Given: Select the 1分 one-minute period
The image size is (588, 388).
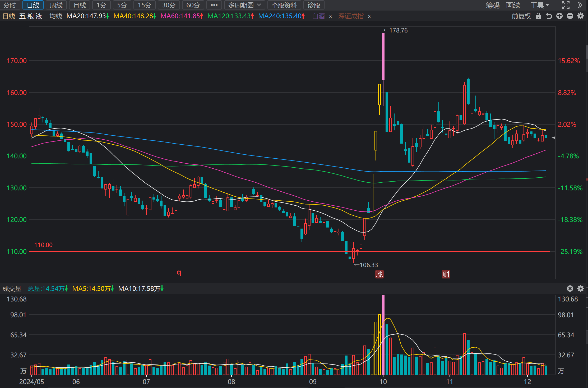Looking at the screenshot, I should [x=101, y=5].
